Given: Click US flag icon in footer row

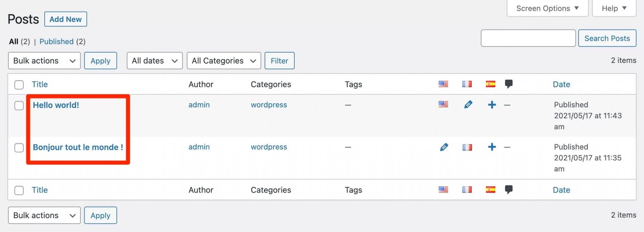Looking at the screenshot, I should (443, 190).
